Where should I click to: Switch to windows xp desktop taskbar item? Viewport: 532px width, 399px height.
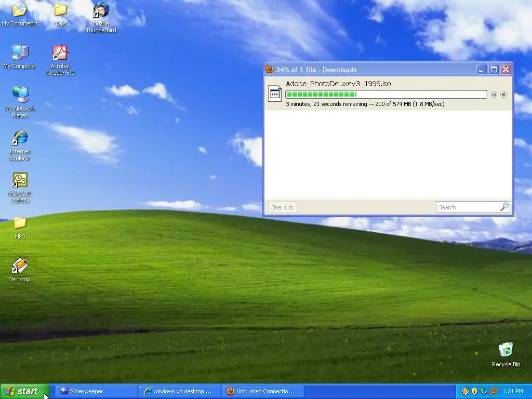pyautogui.click(x=180, y=391)
